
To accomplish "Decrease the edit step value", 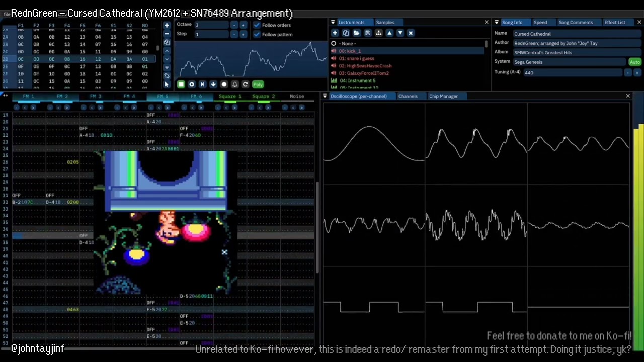I will [x=234, y=34].
